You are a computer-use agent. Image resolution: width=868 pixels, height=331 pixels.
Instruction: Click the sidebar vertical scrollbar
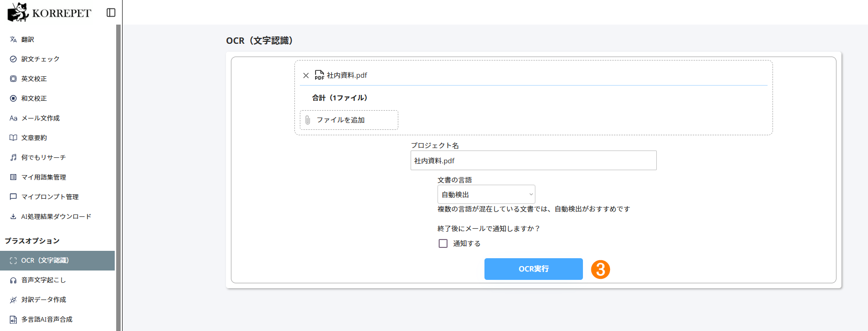click(118, 177)
